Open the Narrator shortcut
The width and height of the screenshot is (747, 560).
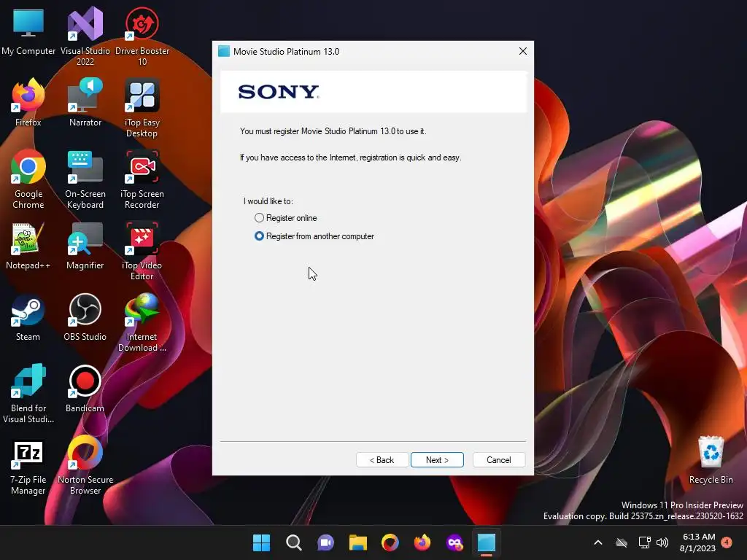click(x=85, y=103)
